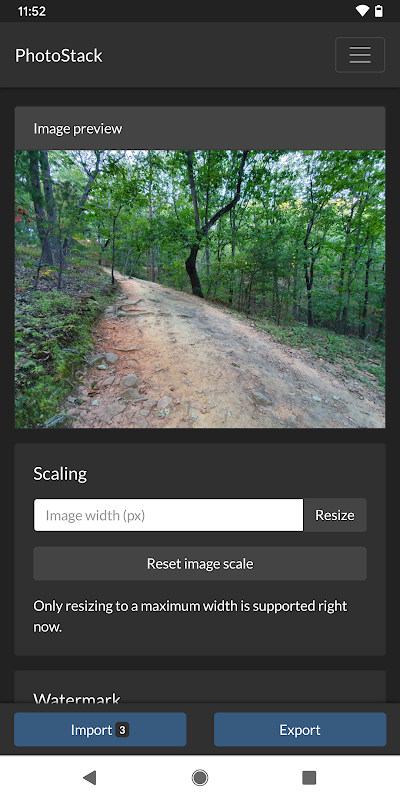The width and height of the screenshot is (400, 800).
Task: Tap the Wi-Fi status icon
Action: coord(362,11)
